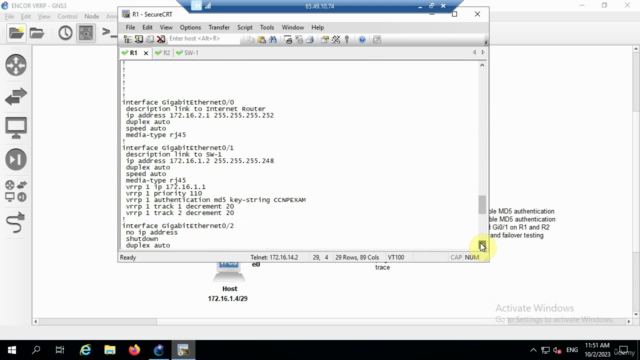Click the Disconnect red X icon
Screen dimensions: 640x360
coord(161,39)
